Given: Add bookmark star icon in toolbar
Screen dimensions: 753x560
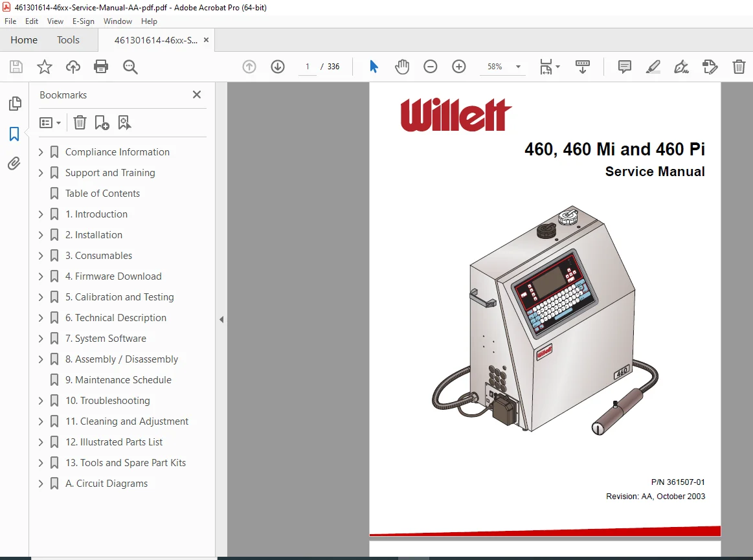Looking at the screenshot, I should coord(44,67).
